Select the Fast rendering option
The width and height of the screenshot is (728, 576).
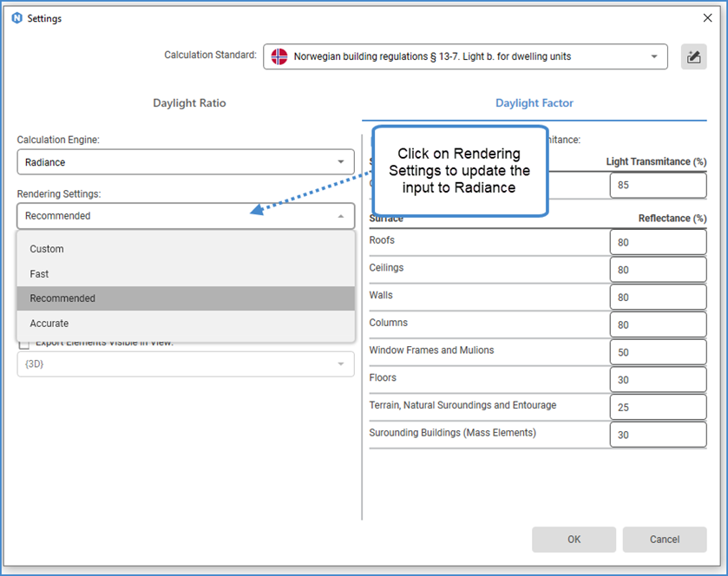tap(186, 274)
